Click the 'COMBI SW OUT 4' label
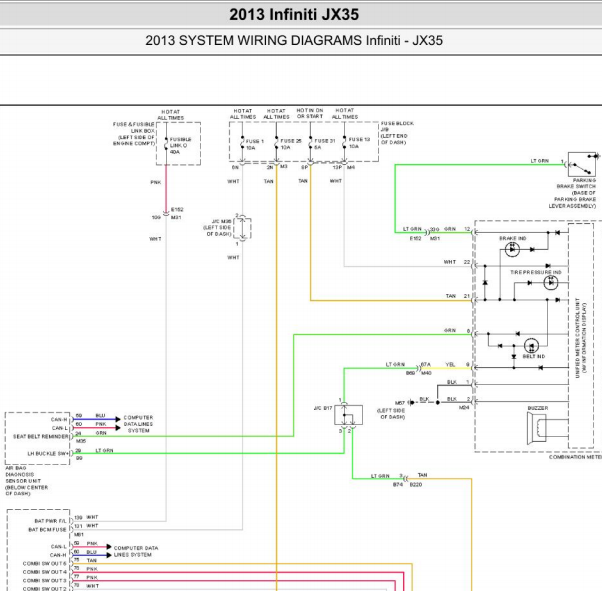 (45, 572)
